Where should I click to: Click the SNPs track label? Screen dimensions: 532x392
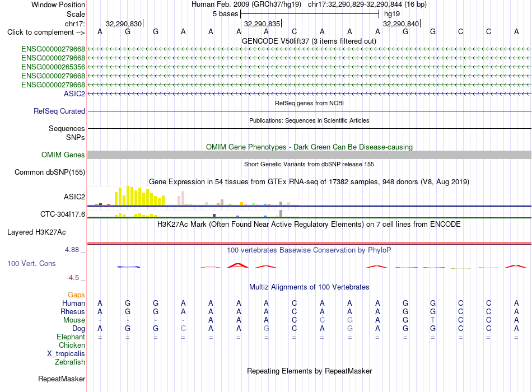pos(76,137)
